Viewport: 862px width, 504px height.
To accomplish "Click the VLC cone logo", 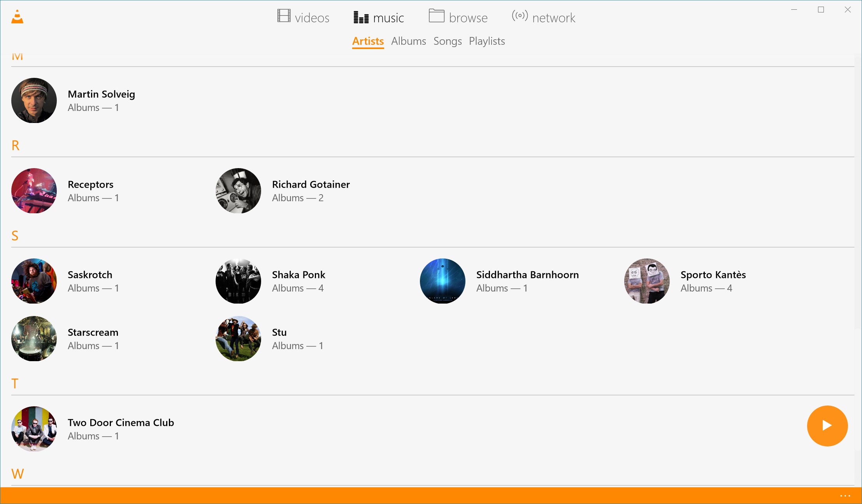I will pyautogui.click(x=17, y=17).
